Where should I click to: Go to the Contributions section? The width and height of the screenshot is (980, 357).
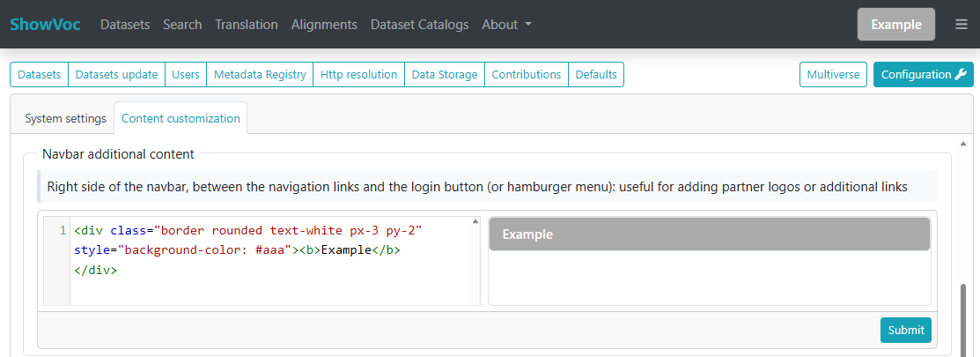pyautogui.click(x=527, y=75)
